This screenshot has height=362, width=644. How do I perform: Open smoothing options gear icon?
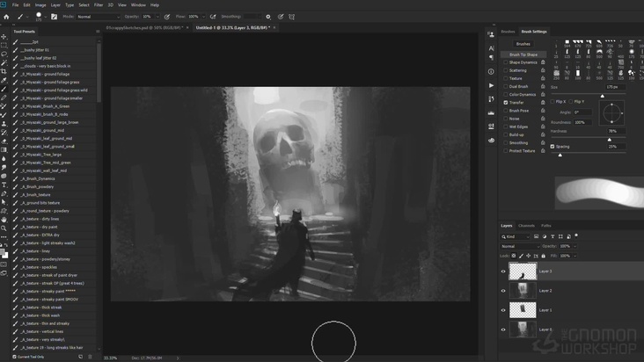(268, 17)
